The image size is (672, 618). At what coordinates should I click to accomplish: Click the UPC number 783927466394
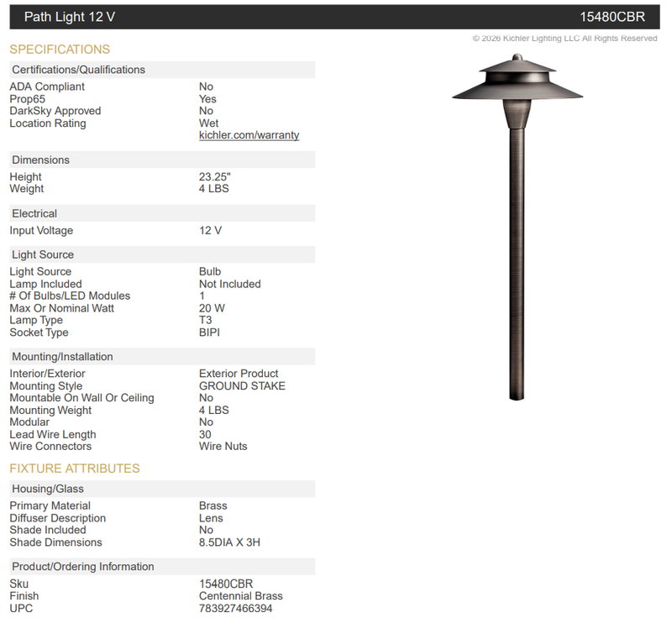(x=235, y=608)
